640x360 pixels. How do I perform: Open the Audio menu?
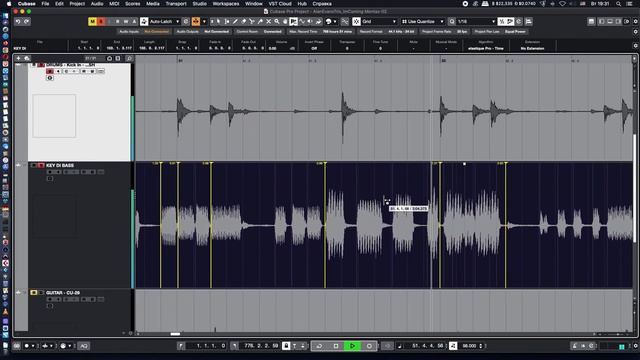coord(97,4)
